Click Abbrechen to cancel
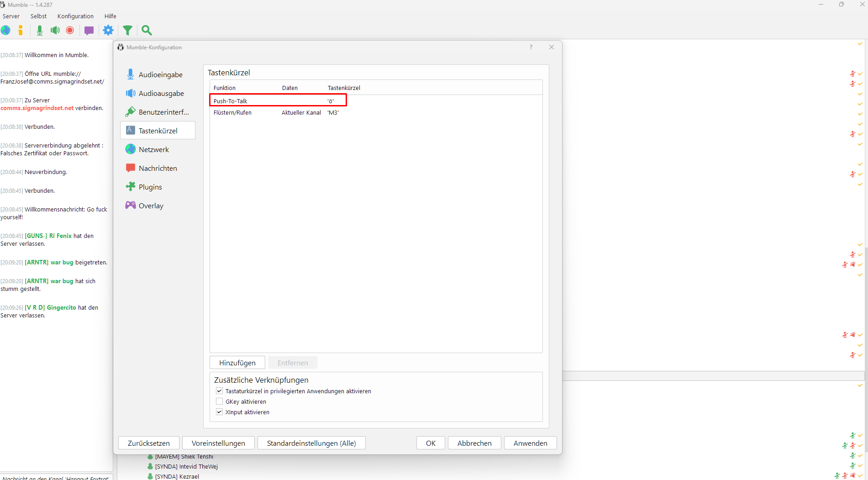This screenshot has width=868, height=480. pyautogui.click(x=474, y=443)
